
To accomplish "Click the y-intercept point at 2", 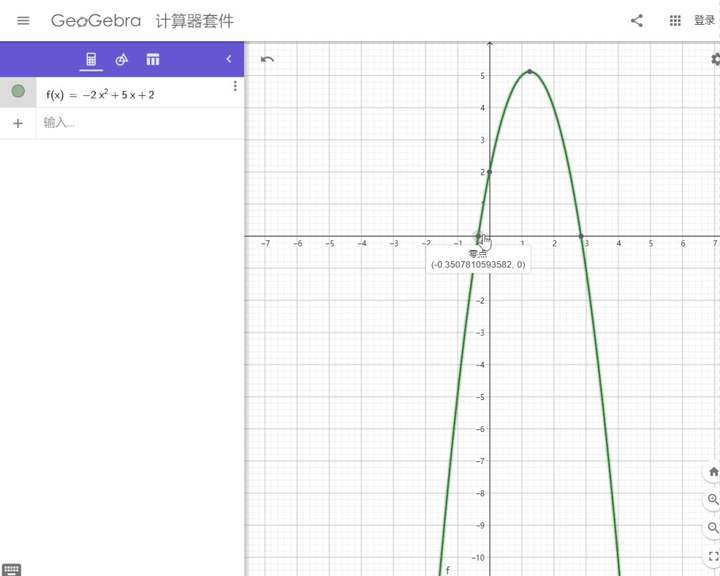I will (x=489, y=172).
